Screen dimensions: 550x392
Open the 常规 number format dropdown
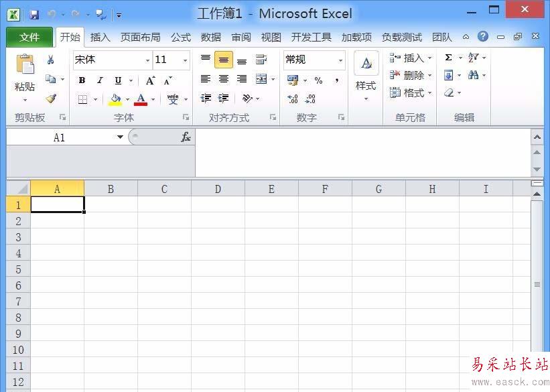tap(340, 60)
